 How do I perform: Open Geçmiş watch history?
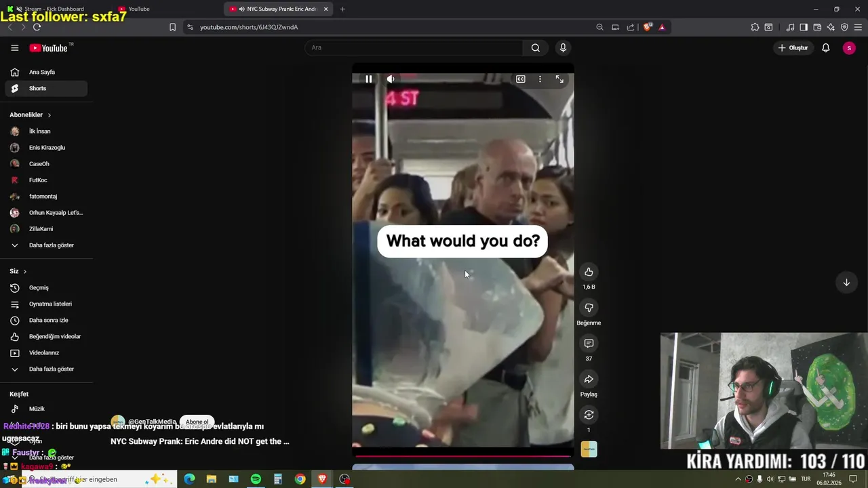[x=46, y=287]
